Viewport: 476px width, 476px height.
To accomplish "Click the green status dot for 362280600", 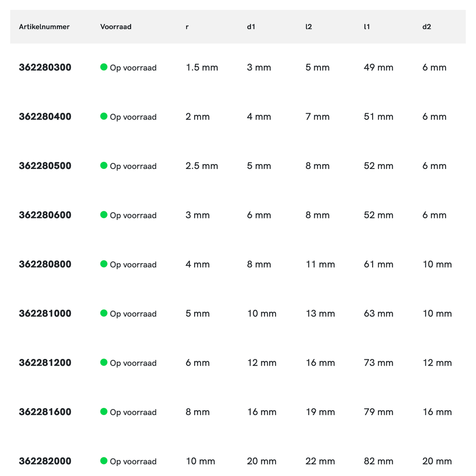I will click(x=104, y=215).
